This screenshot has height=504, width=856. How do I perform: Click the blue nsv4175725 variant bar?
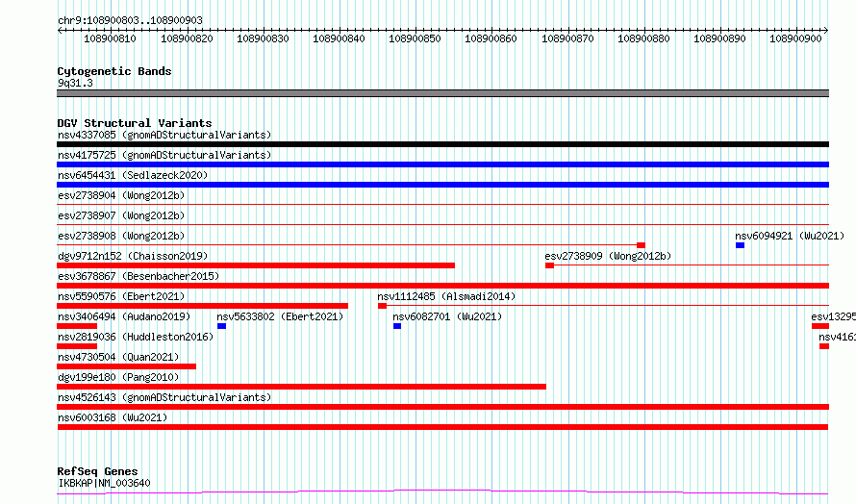click(442, 164)
